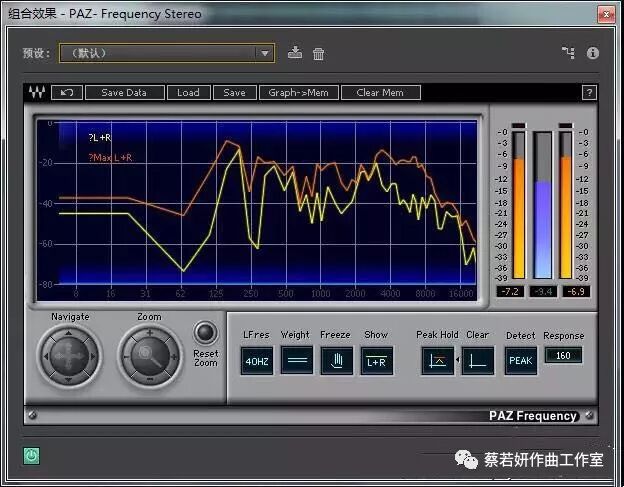Toggle the Peak Hold button

437,361
